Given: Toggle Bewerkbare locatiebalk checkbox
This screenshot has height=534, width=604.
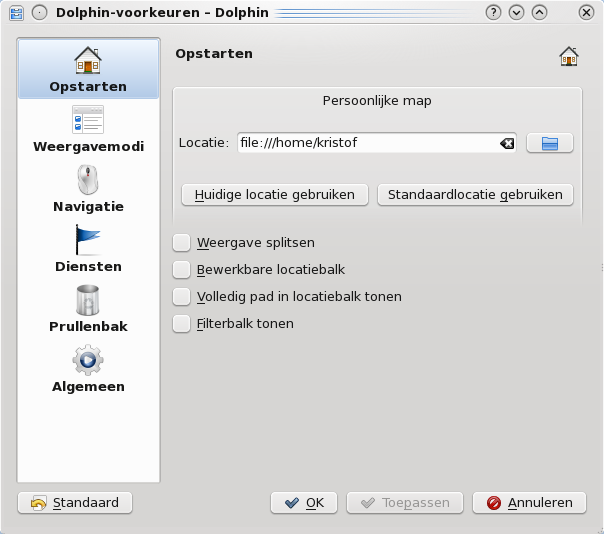Looking at the screenshot, I should click(x=181, y=269).
